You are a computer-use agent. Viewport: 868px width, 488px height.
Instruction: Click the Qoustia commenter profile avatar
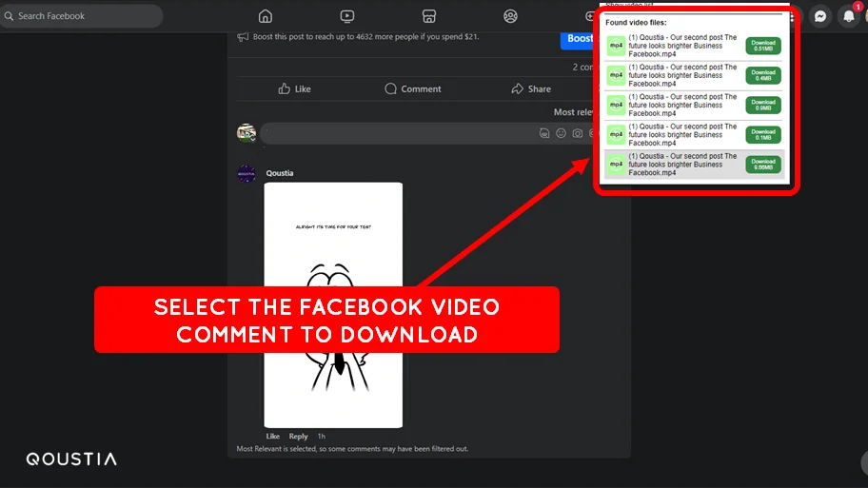coord(247,174)
